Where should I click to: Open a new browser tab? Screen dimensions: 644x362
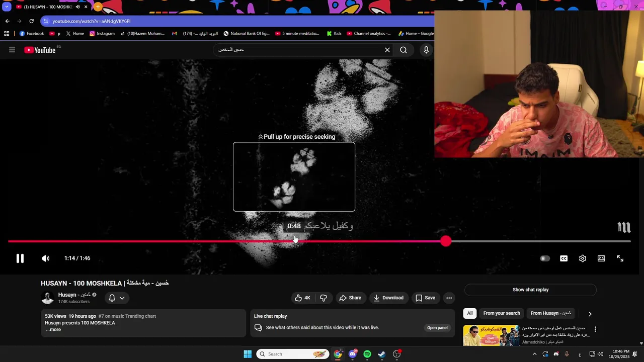click(x=98, y=7)
